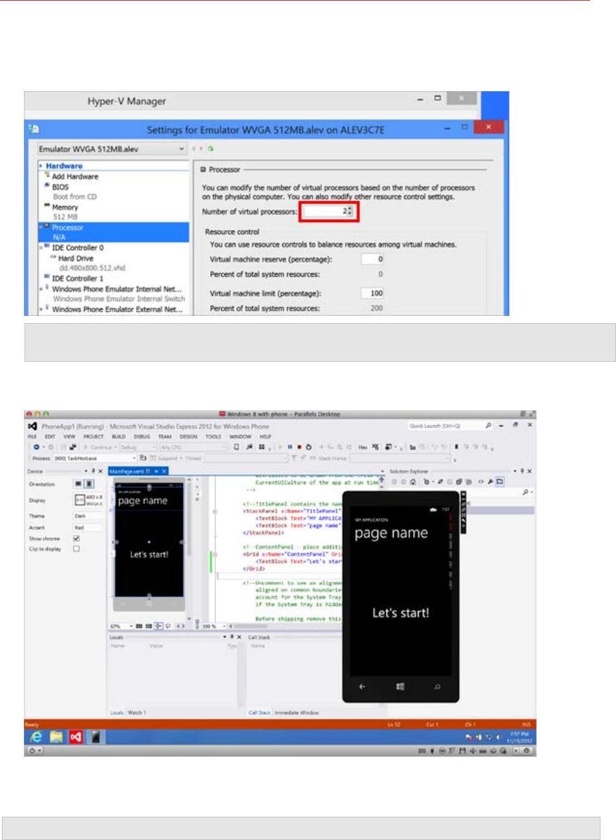Viewport: 616px width, 840px height.
Task: Switch to the Call Stack tab
Action: [260, 713]
